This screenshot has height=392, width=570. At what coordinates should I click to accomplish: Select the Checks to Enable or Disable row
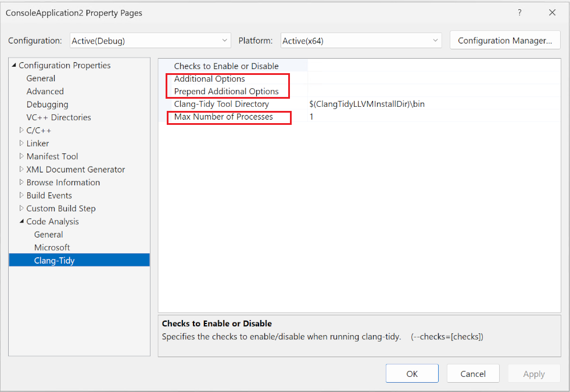pos(225,66)
